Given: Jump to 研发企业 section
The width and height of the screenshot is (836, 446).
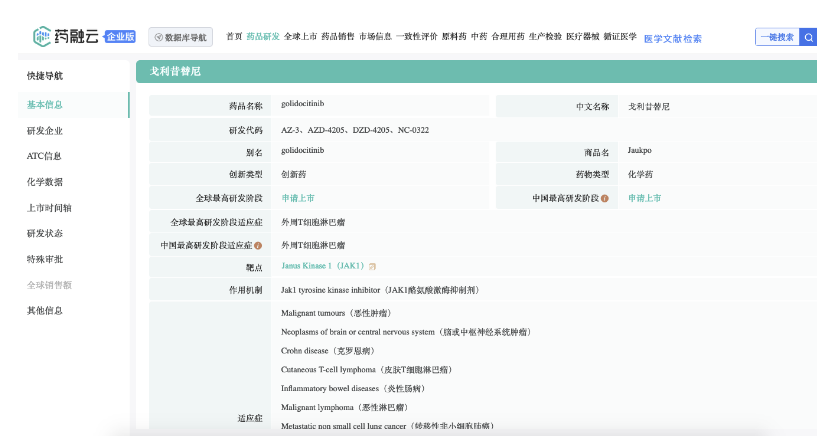Looking at the screenshot, I should pos(45,130).
